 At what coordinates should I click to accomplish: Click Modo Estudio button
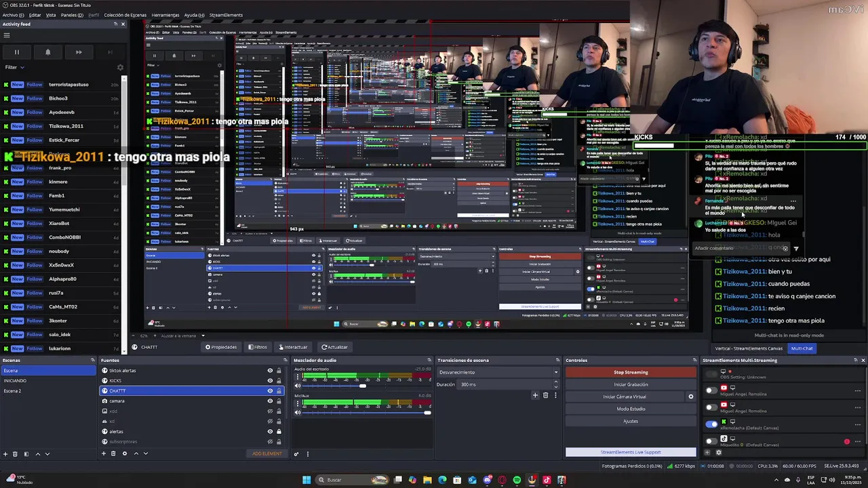coord(631,409)
